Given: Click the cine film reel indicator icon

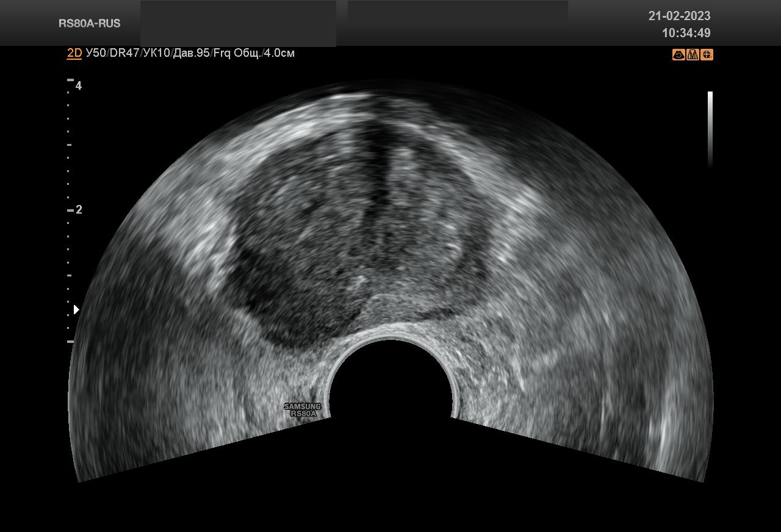Looking at the screenshot, I should (x=707, y=54).
